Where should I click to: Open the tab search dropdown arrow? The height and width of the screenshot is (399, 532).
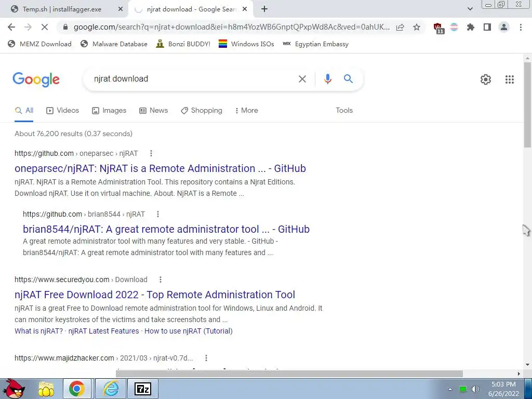tap(470, 9)
